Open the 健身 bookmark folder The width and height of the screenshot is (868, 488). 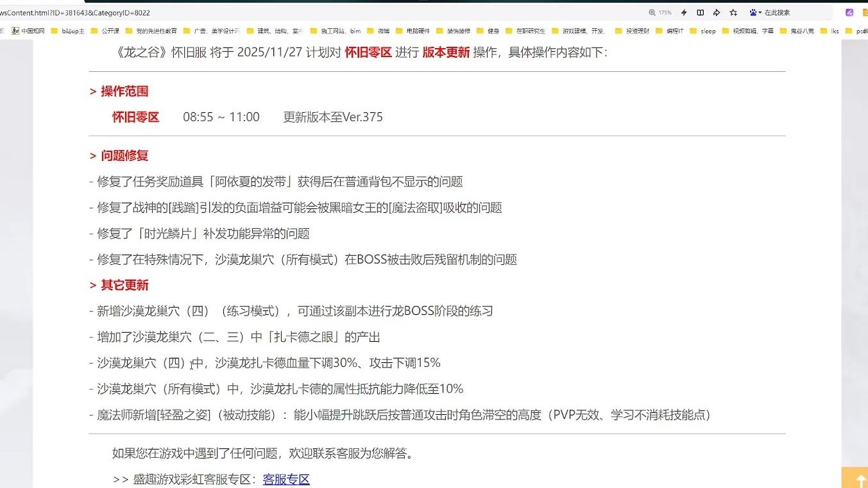click(x=488, y=30)
